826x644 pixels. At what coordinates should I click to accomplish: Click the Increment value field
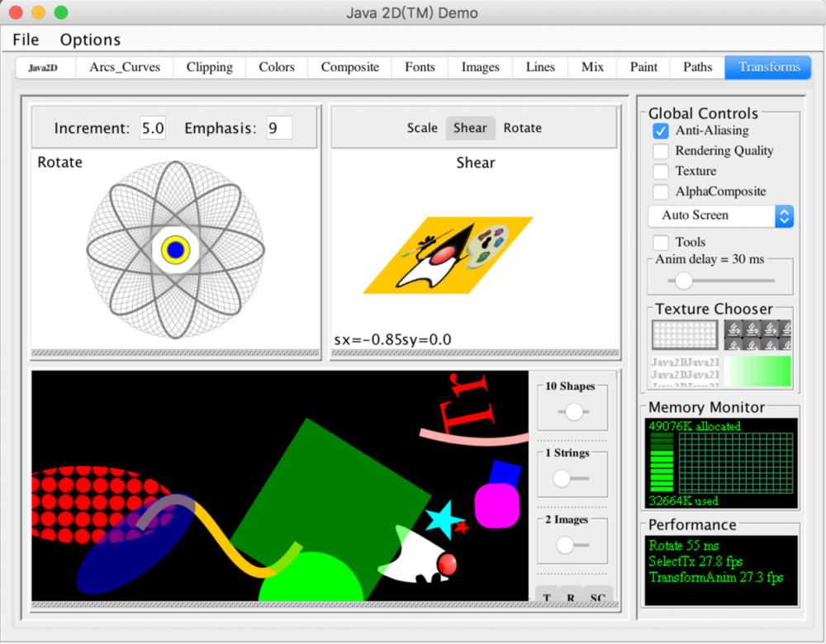153,128
